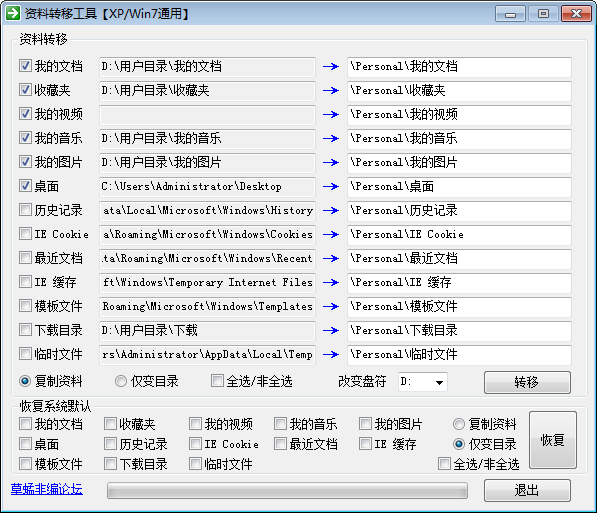Check 临时文件 in the 资料转移 list
Image resolution: width=597 pixels, height=513 pixels.
coord(25,354)
